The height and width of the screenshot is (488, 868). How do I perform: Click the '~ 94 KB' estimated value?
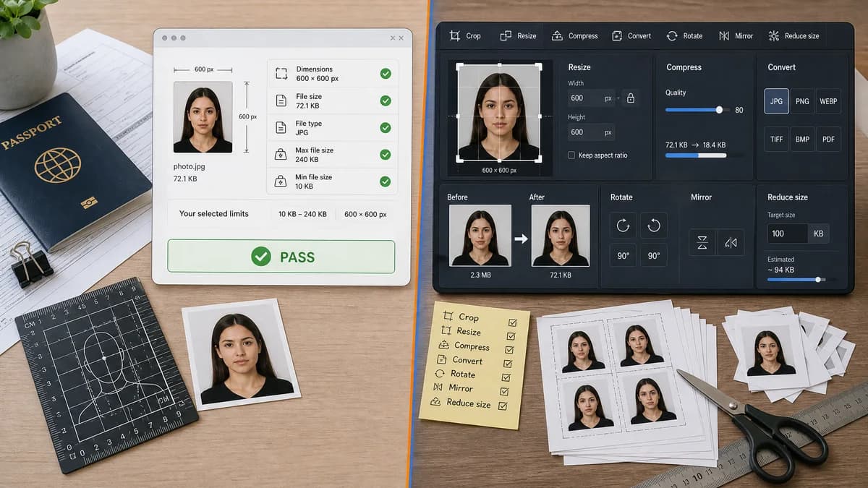780,270
